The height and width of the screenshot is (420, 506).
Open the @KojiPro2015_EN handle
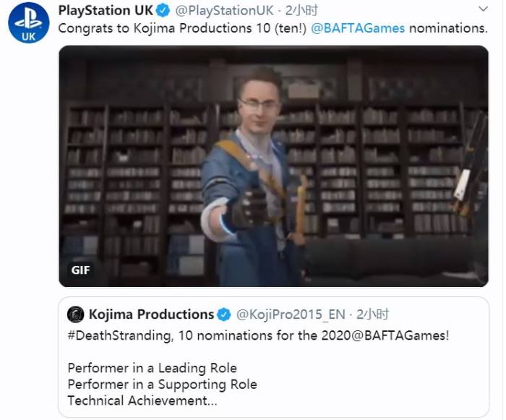click(291, 314)
